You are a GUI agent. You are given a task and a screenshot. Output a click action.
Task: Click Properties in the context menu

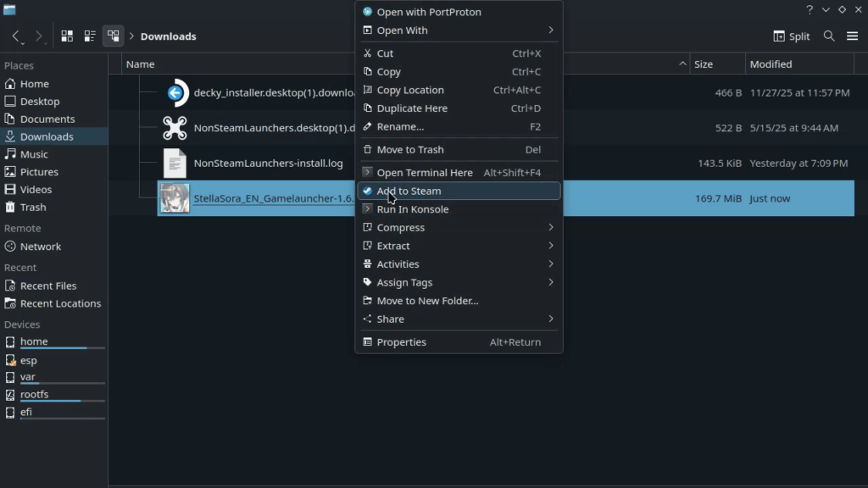click(401, 342)
